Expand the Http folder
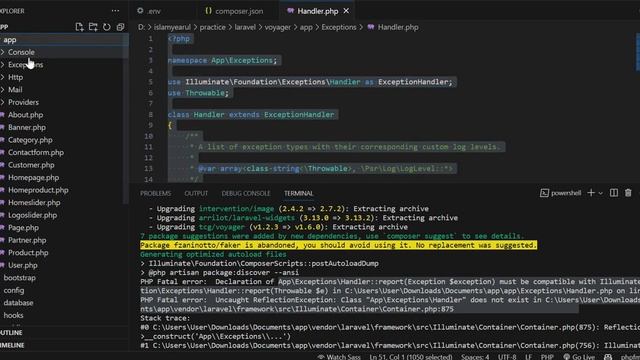The image size is (640, 360). 15,77
